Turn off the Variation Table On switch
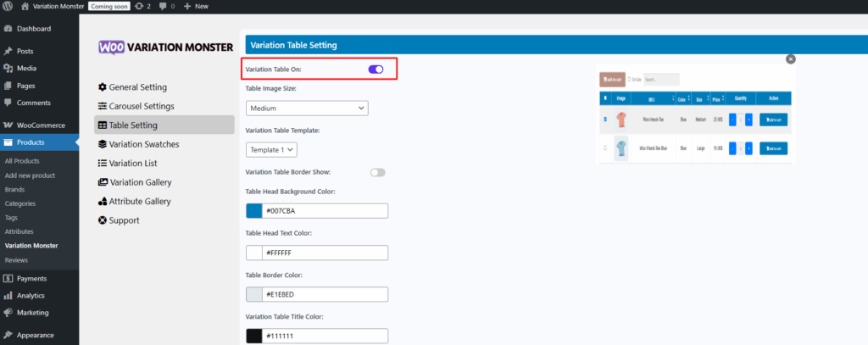The image size is (868, 345). point(376,70)
